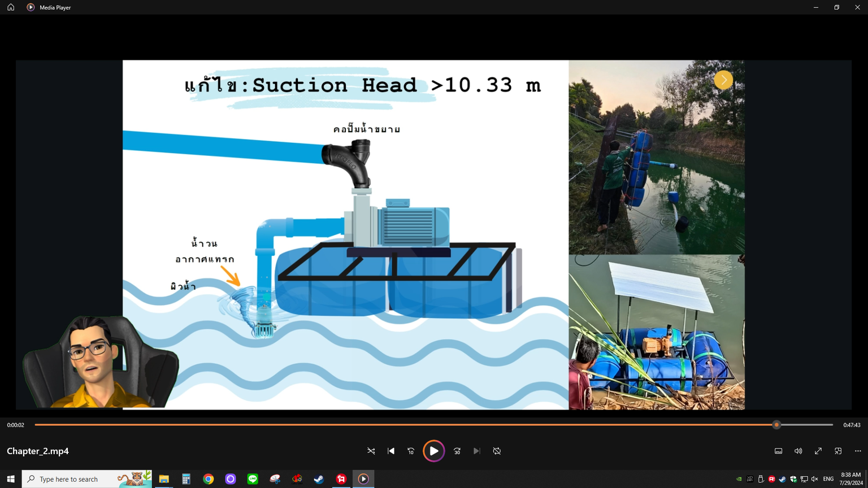Open more options ellipsis menu
868x488 pixels.
(x=858, y=451)
